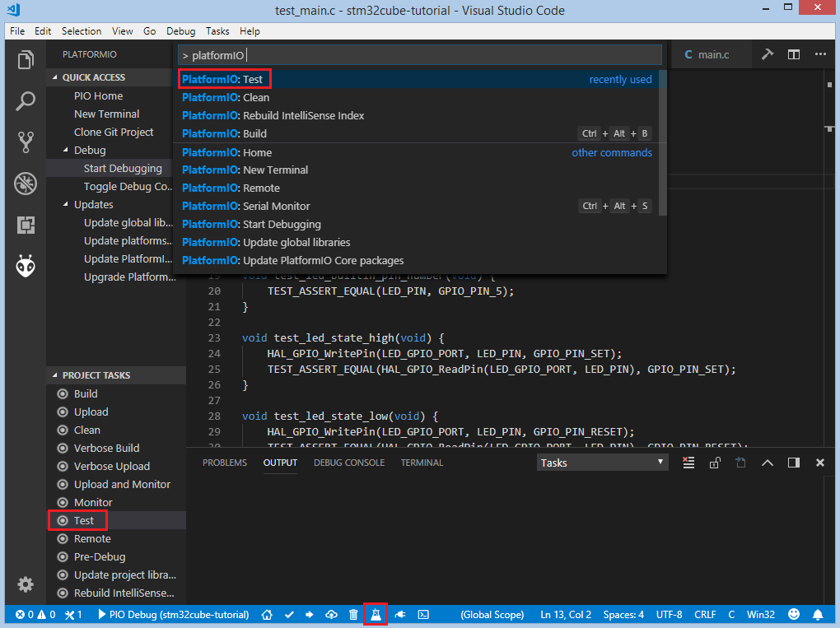Screen dimensions: 840x628
Task: Open the Extensions view icon
Action: [26, 225]
